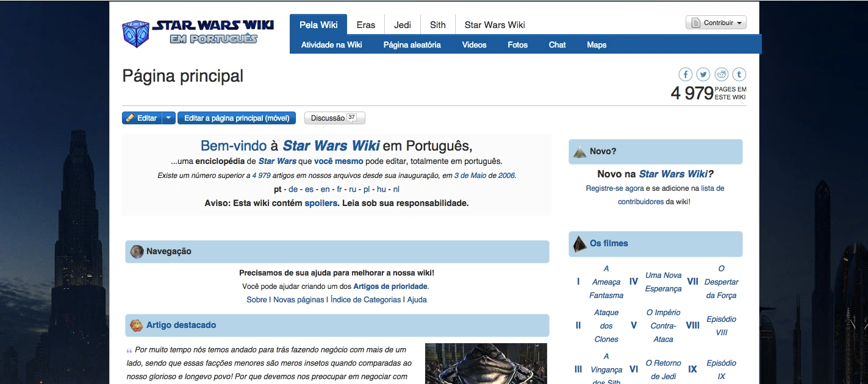Click the Os filmes holocron icon

tap(579, 244)
